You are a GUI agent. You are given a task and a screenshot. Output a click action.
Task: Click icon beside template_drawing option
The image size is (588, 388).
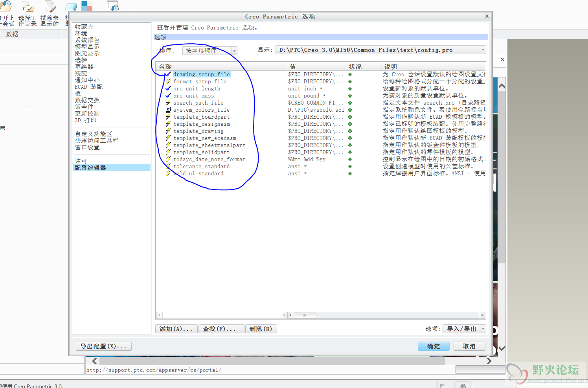click(168, 131)
